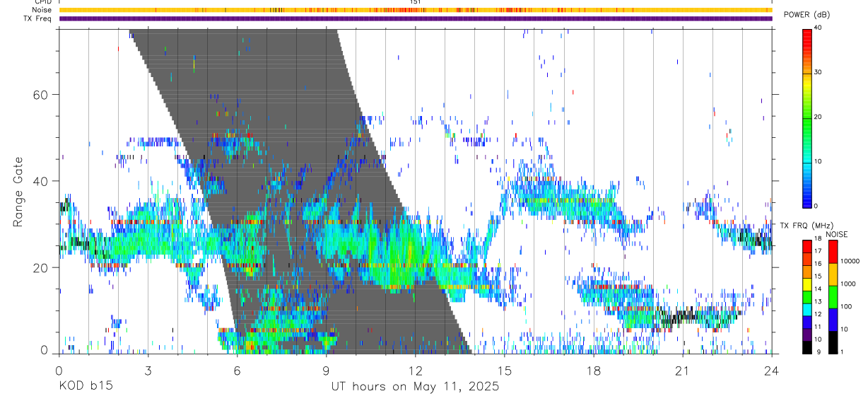This screenshot has height=401, width=868.
Task: Click the '30' tick on the power colorbar
Action: (x=818, y=73)
